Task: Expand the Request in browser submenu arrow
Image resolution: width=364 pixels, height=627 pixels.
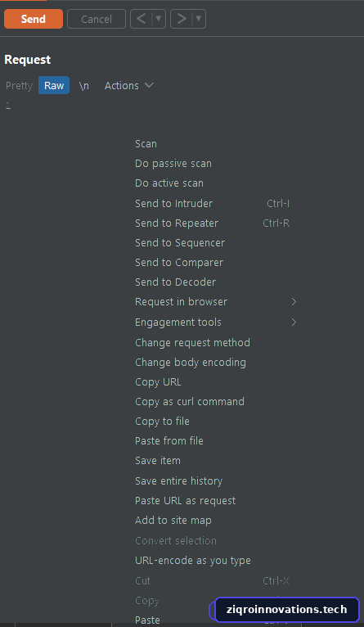Action: (x=294, y=302)
